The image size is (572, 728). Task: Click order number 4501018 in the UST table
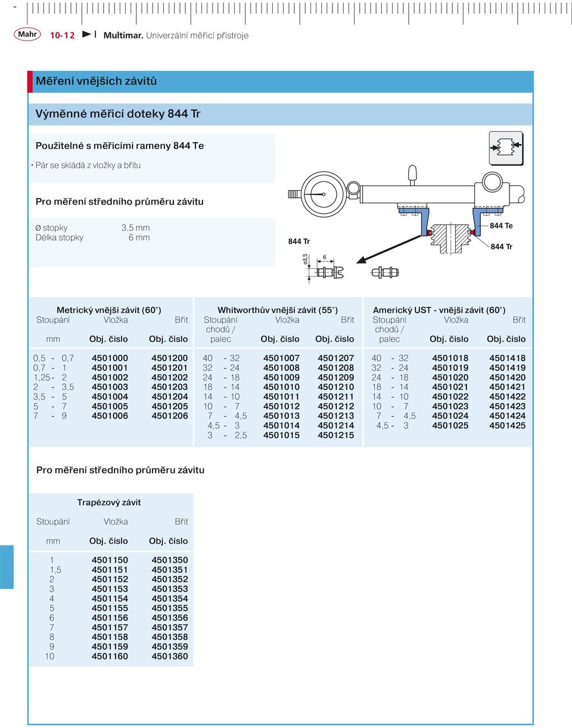coord(450,358)
